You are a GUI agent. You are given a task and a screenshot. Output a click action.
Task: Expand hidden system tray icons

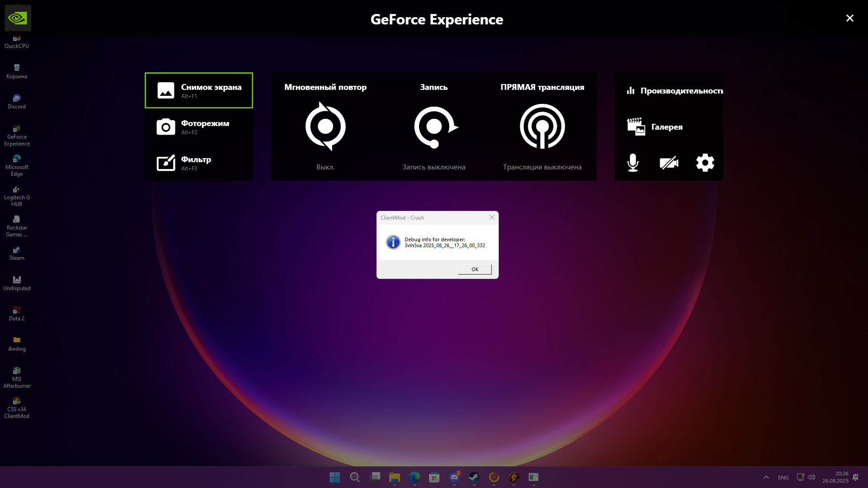coord(766,477)
